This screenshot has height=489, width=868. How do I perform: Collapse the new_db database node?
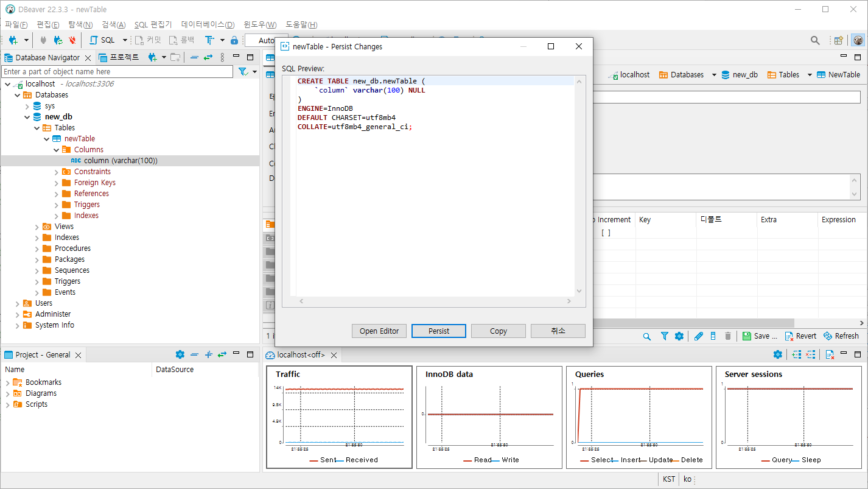27,117
